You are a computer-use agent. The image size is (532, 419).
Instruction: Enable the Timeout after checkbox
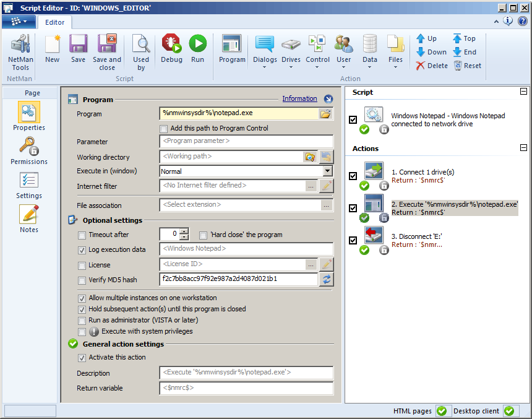click(82, 235)
